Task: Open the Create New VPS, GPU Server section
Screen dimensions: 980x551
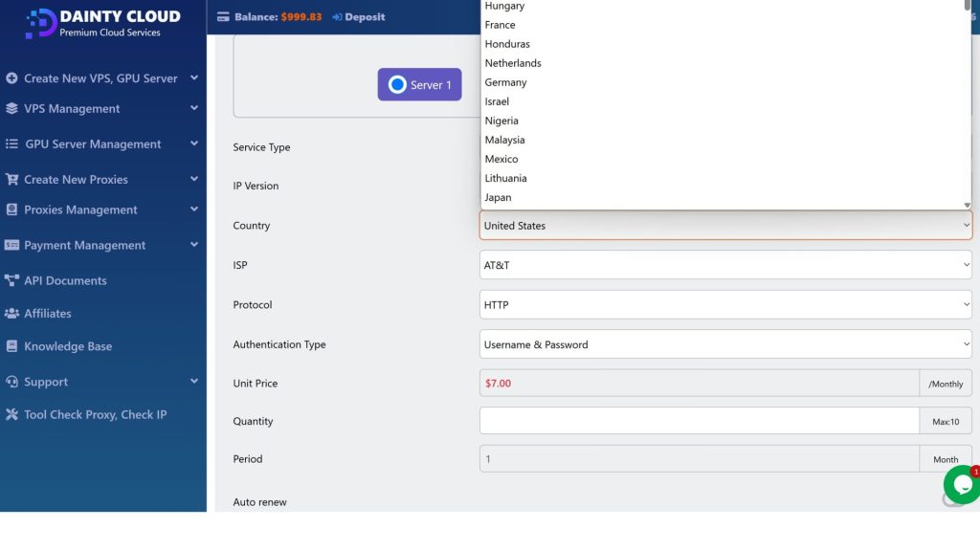Action: coord(91,77)
